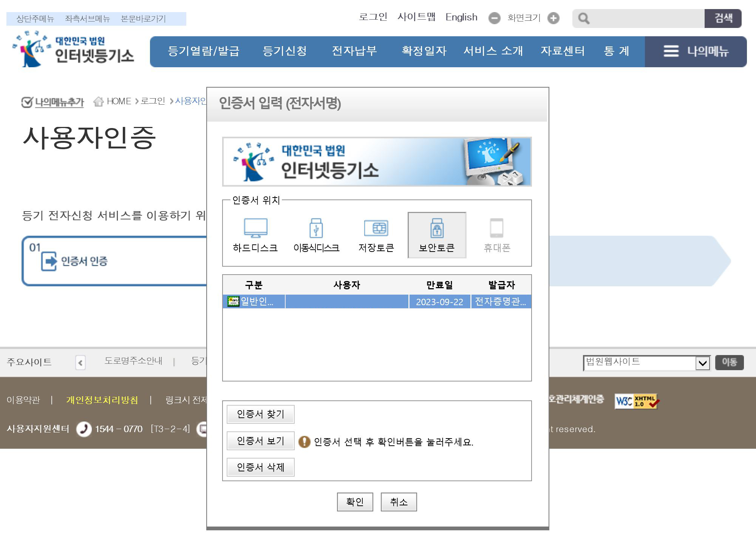Open the 전자납부 menu item

[354, 51]
